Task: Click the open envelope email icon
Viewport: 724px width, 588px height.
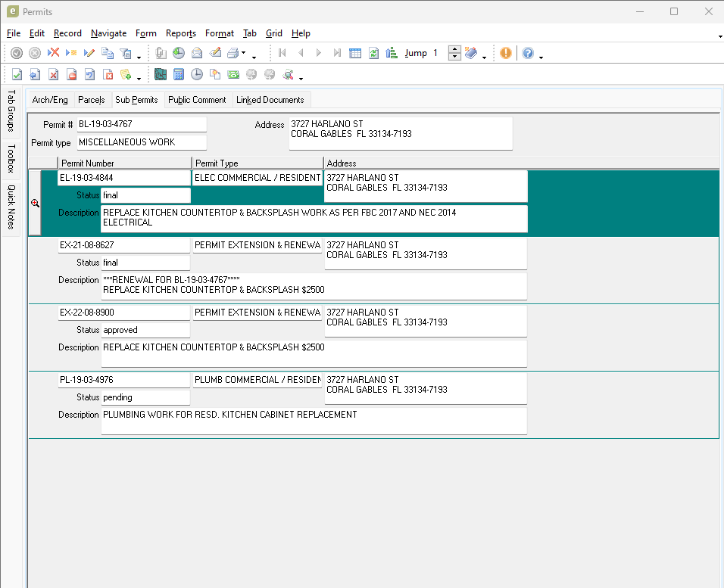Action: 197,53
